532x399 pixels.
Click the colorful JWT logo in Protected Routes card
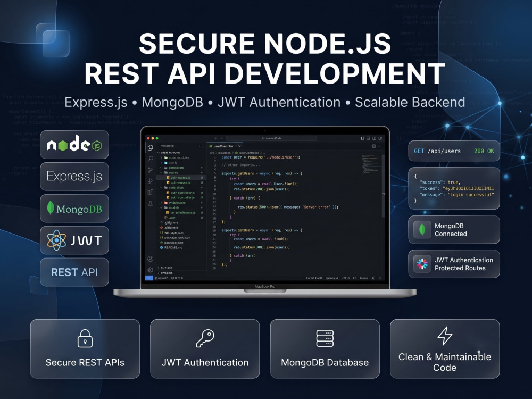point(422,264)
